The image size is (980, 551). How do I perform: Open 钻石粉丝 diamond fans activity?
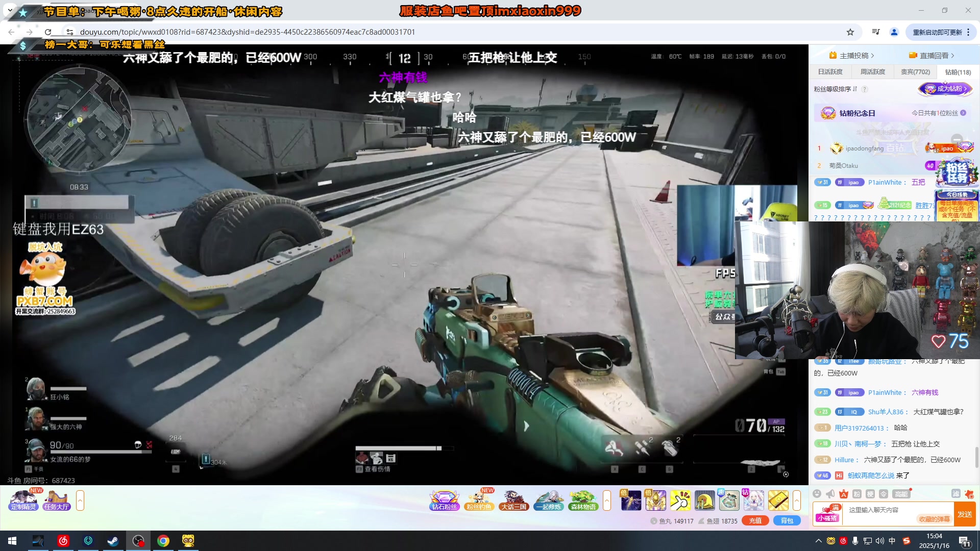(445, 500)
